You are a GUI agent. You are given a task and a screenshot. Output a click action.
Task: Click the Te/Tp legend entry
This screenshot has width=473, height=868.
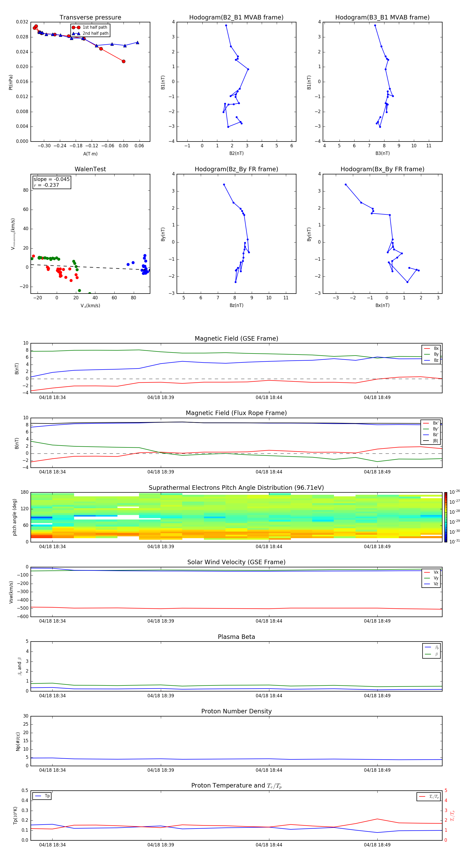pos(429,796)
